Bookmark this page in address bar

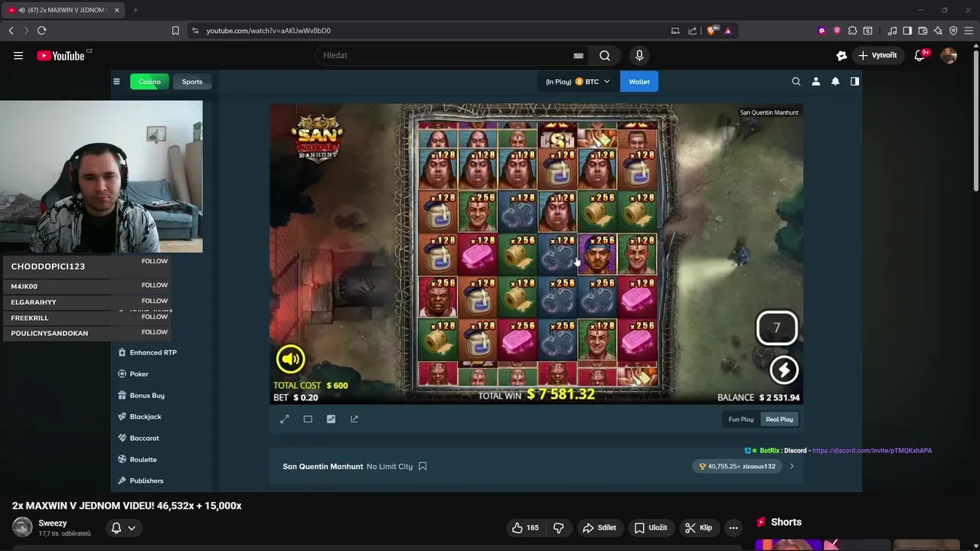[x=175, y=31]
